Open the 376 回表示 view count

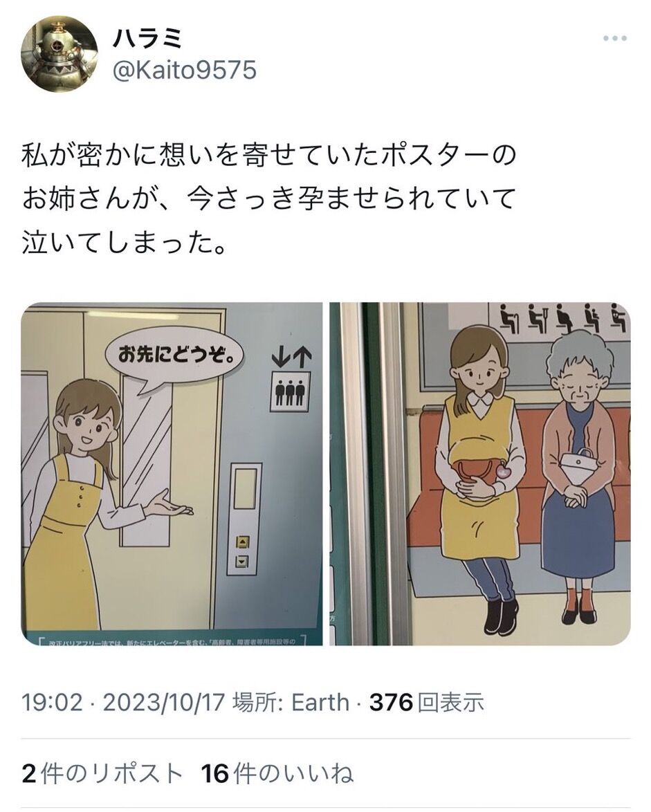(x=427, y=703)
